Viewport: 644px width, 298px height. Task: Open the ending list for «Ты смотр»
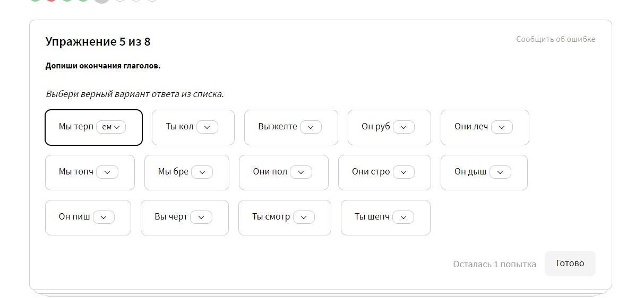(x=304, y=217)
